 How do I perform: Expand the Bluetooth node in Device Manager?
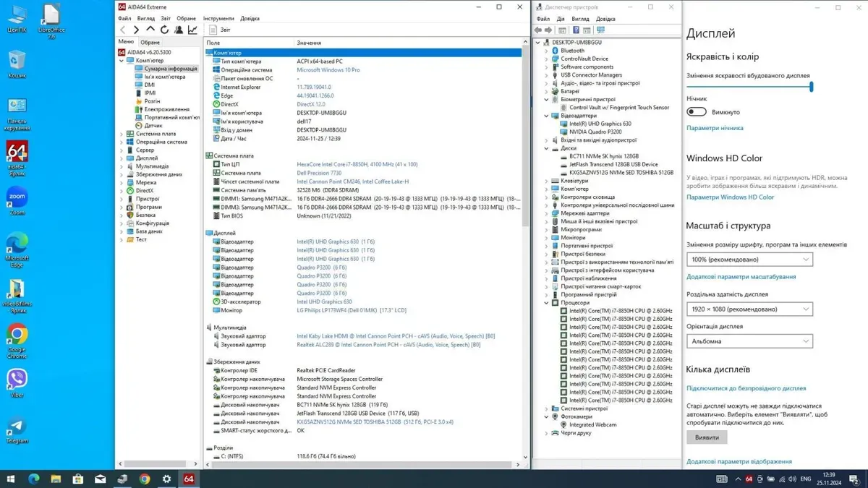point(547,51)
